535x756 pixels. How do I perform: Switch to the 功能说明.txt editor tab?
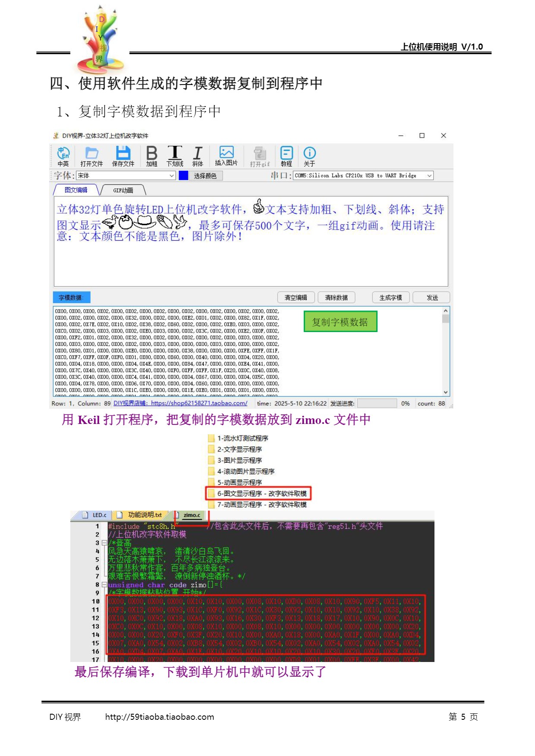click(x=140, y=515)
